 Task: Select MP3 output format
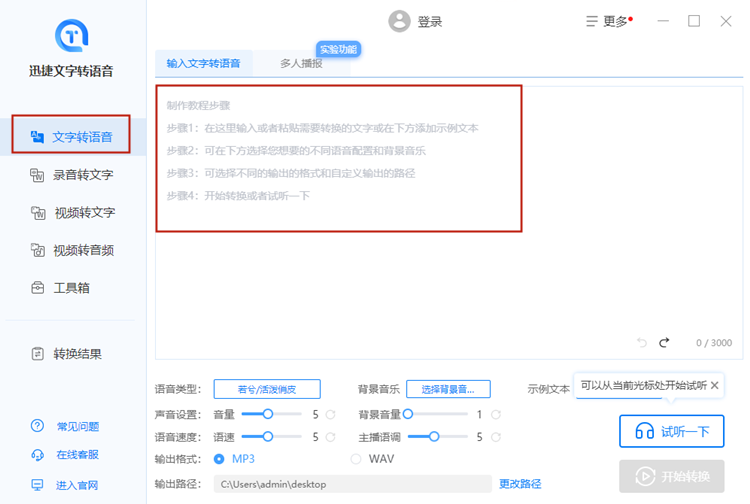point(234,459)
